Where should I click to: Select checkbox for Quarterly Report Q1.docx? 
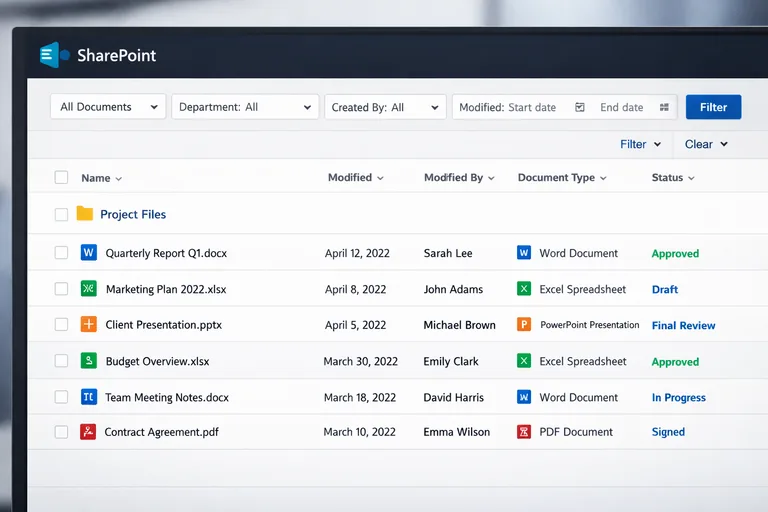61,253
